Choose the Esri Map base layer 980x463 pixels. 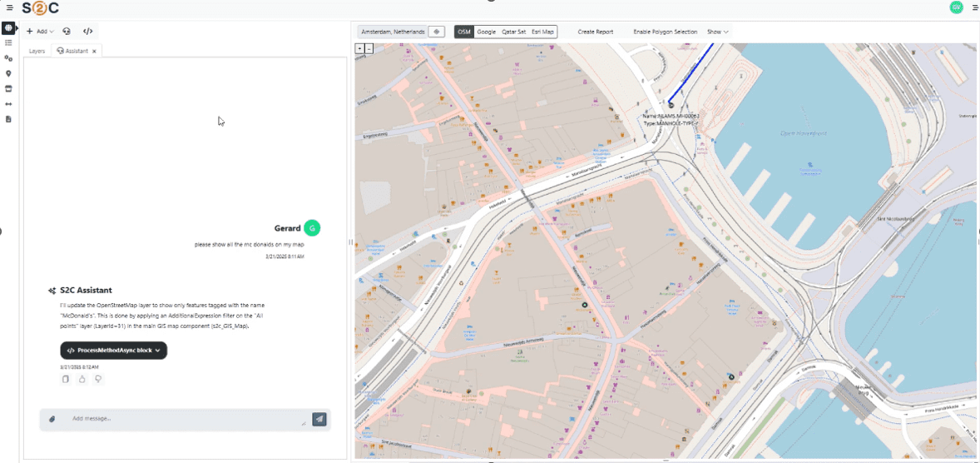click(x=542, y=32)
